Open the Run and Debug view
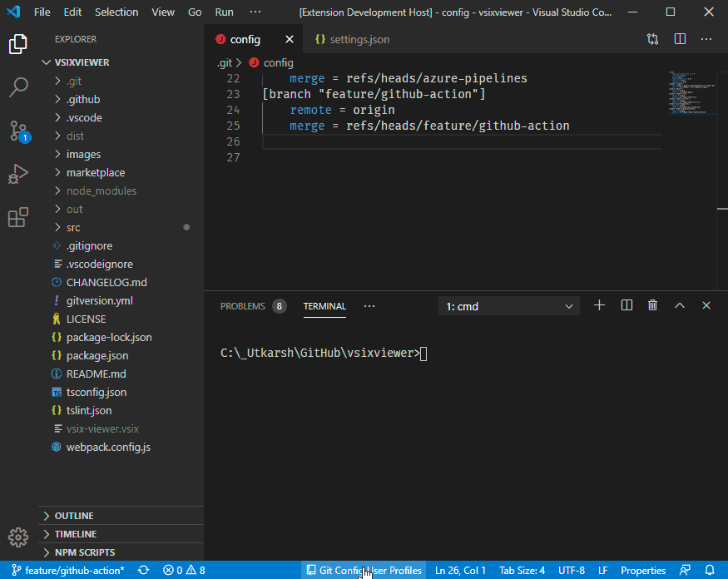 [18, 174]
